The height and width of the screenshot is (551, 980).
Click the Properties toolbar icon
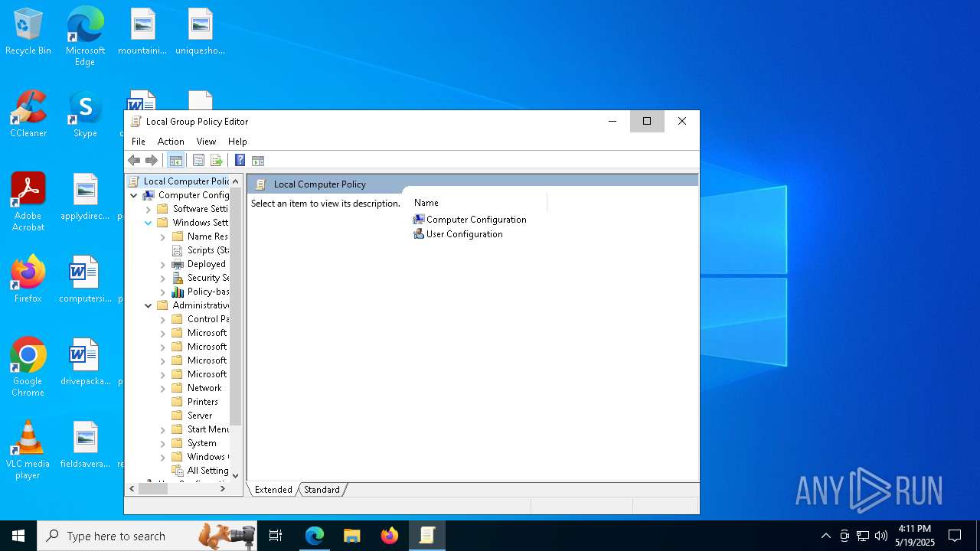(198, 161)
